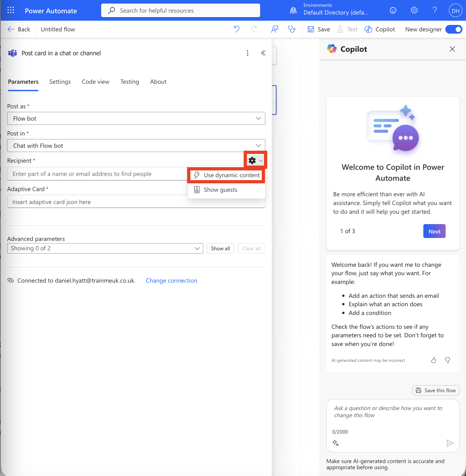Expand the Post as dropdown

[136, 118]
